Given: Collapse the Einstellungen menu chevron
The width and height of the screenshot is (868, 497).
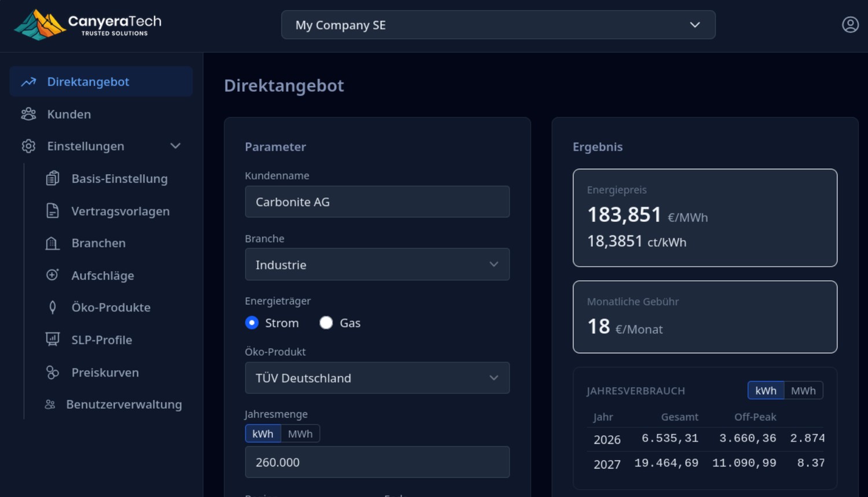Looking at the screenshot, I should (175, 146).
